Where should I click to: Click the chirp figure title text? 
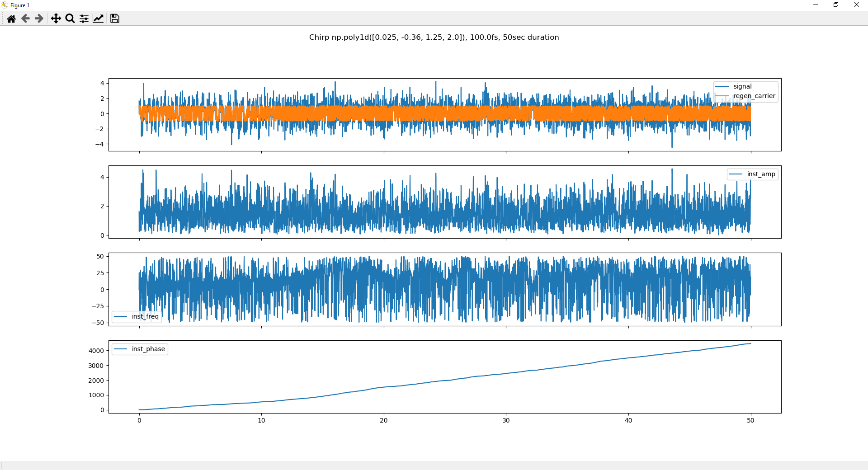[434, 37]
